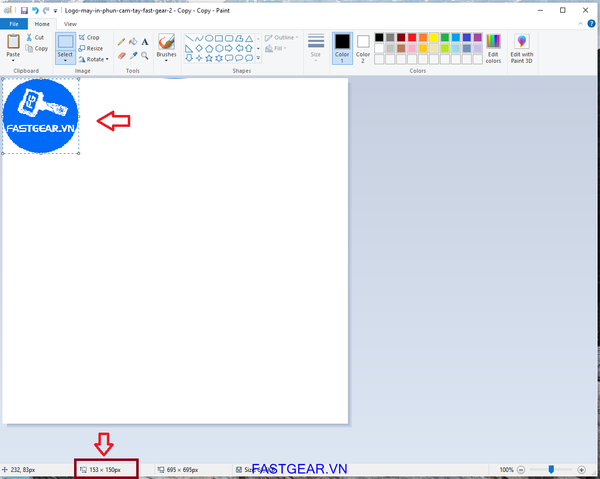Select the Magnifier tool

click(145, 56)
